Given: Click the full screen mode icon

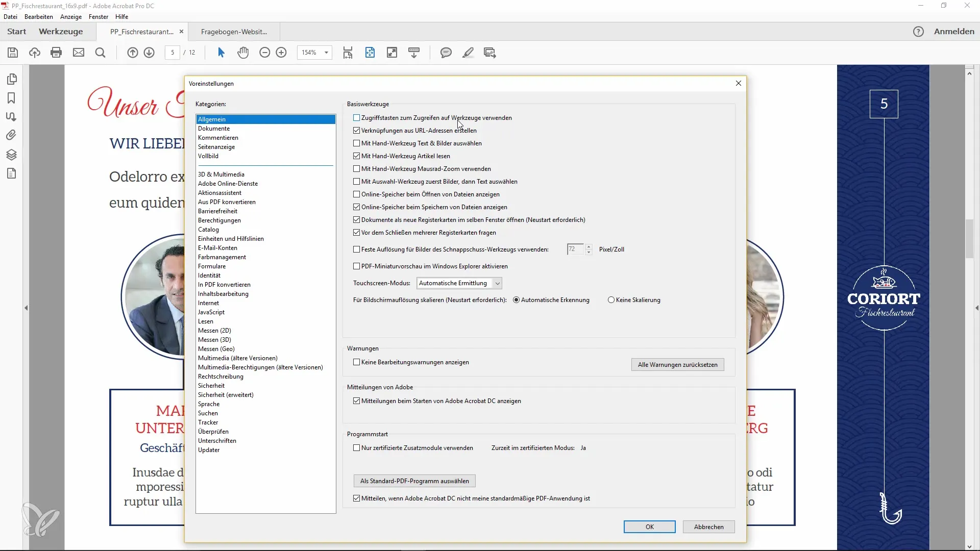Looking at the screenshot, I should pyautogui.click(x=392, y=53).
